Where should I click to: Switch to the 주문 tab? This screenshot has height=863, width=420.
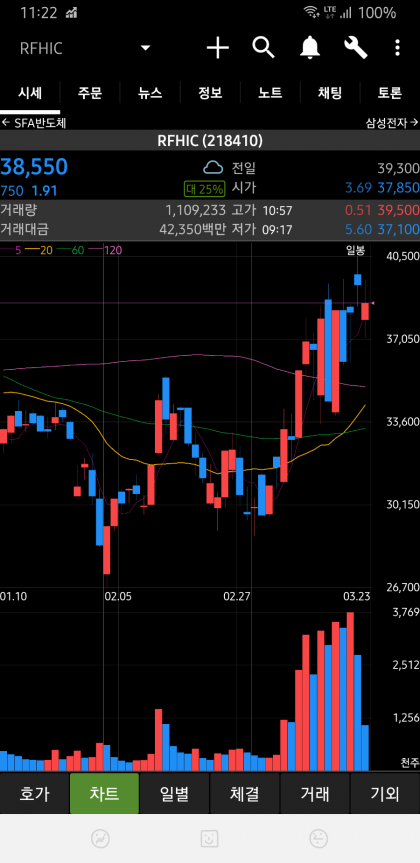tap(90, 93)
